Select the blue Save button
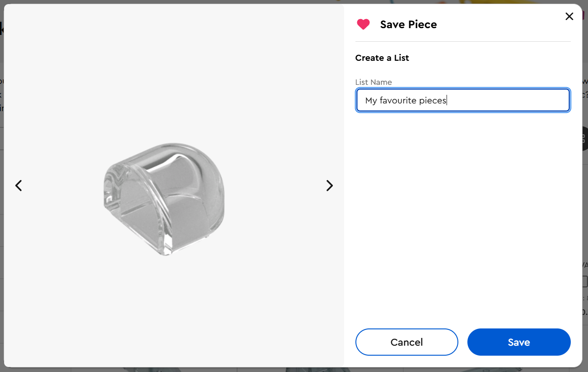 point(519,342)
